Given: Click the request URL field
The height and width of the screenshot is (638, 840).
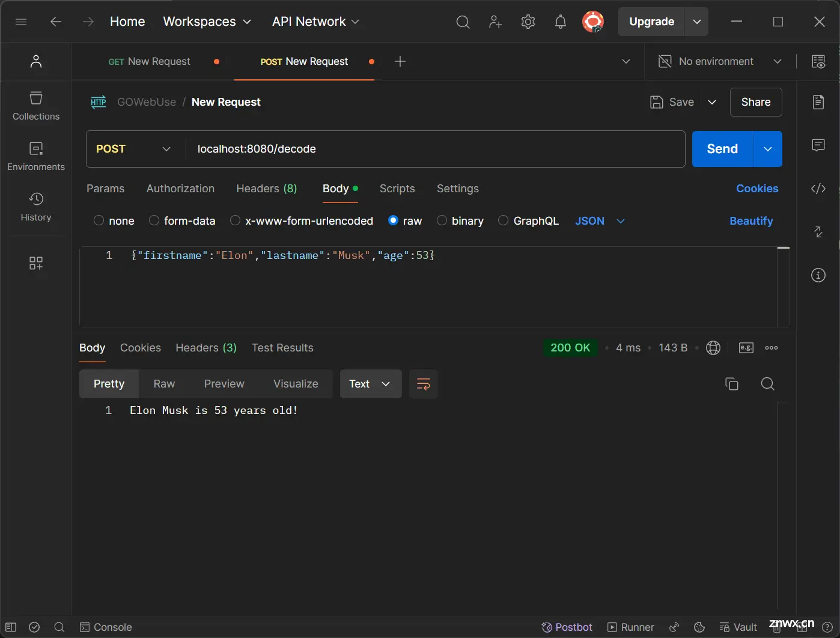Looking at the screenshot, I should [x=435, y=149].
